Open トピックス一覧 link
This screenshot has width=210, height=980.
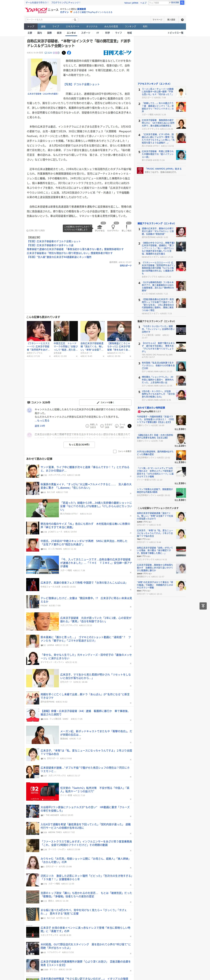click(175, 33)
